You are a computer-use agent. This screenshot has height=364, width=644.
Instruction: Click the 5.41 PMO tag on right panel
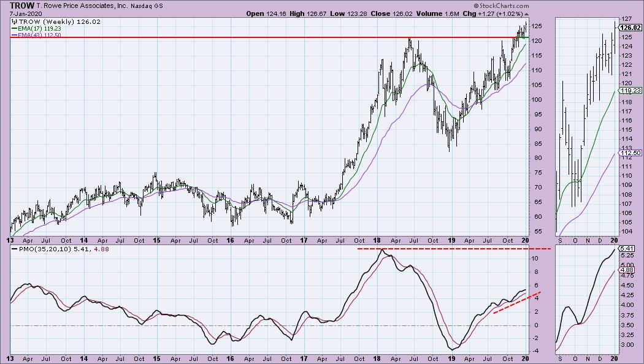pos(627,249)
